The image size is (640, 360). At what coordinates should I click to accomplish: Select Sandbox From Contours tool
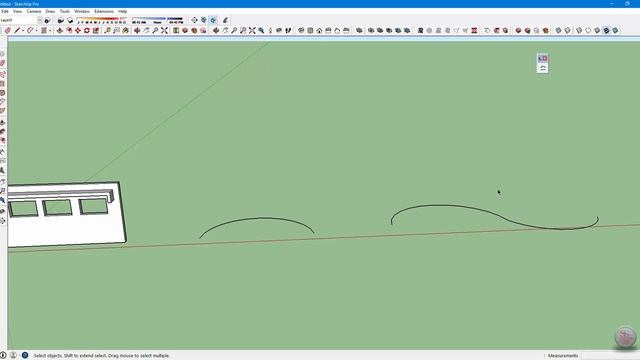tap(420, 31)
